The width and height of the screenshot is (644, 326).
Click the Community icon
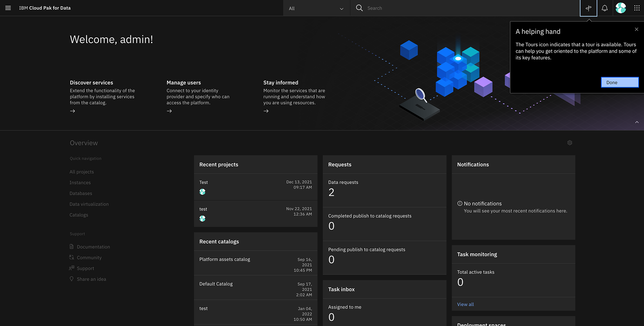point(71,257)
